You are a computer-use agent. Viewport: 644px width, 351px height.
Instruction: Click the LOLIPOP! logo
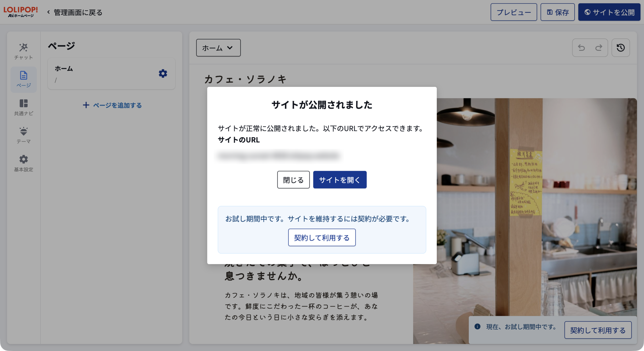point(21,12)
